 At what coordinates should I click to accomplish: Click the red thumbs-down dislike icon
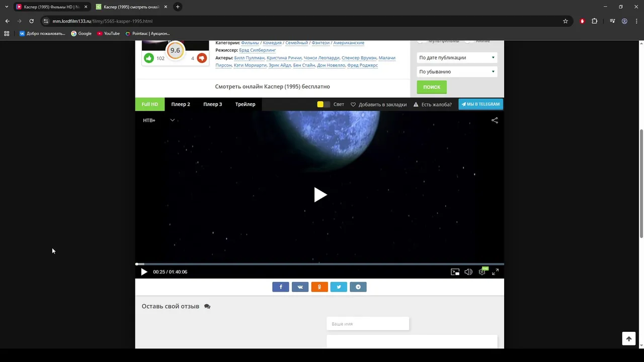202,58
